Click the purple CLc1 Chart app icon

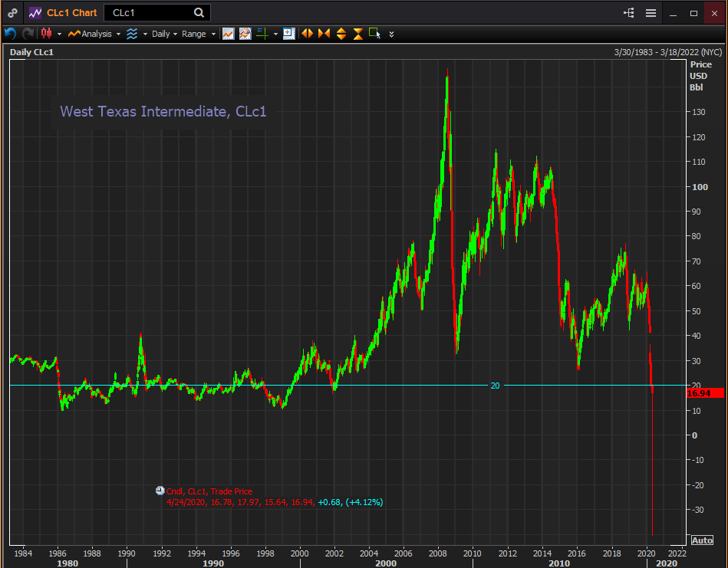(35, 13)
